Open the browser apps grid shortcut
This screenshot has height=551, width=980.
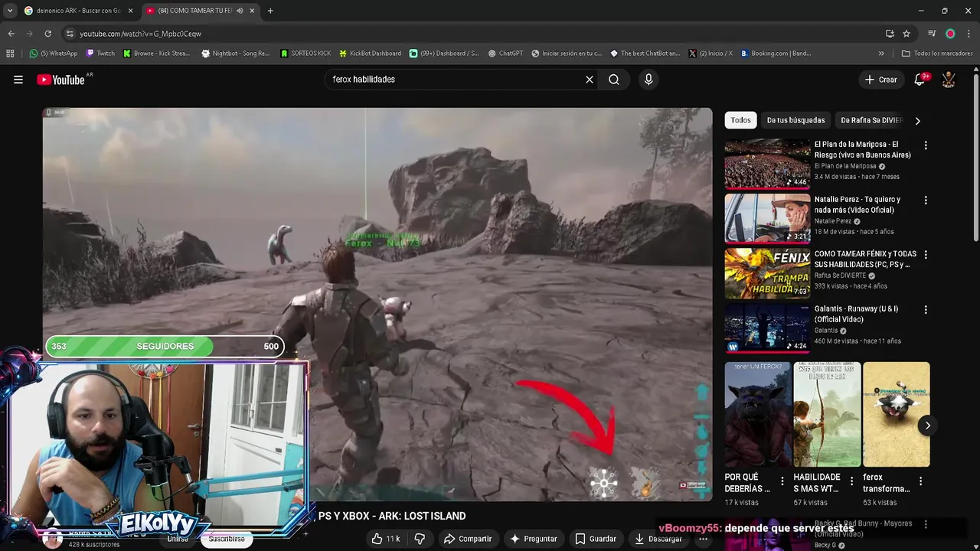click(x=10, y=54)
